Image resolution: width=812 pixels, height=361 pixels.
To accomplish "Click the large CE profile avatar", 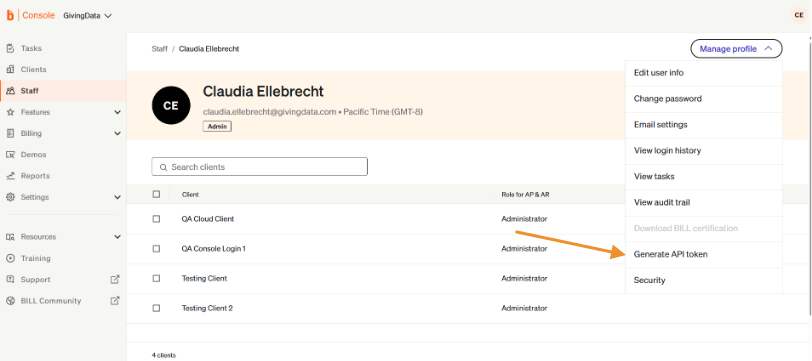I will (171, 106).
